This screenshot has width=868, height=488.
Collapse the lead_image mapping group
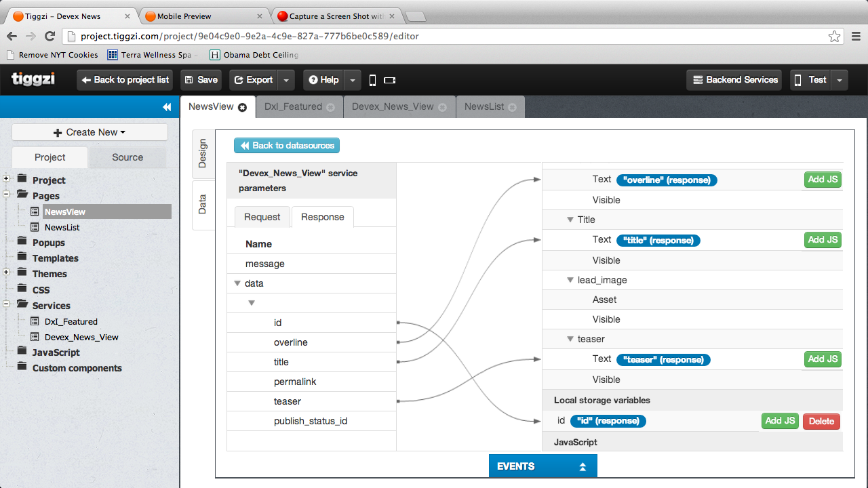pos(570,280)
